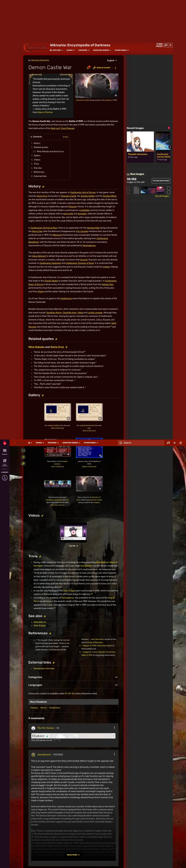Image resolution: width=186 pixels, height=868 pixels.
Task: Click the References section edit pencil
Action: (50, 633)
